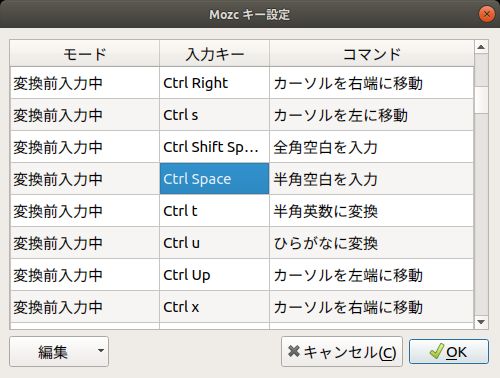Image resolution: width=500 pixels, height=378 pixels.
Task: Click the カーソルを左に移動 command cell
Action: tap(371, 115)
